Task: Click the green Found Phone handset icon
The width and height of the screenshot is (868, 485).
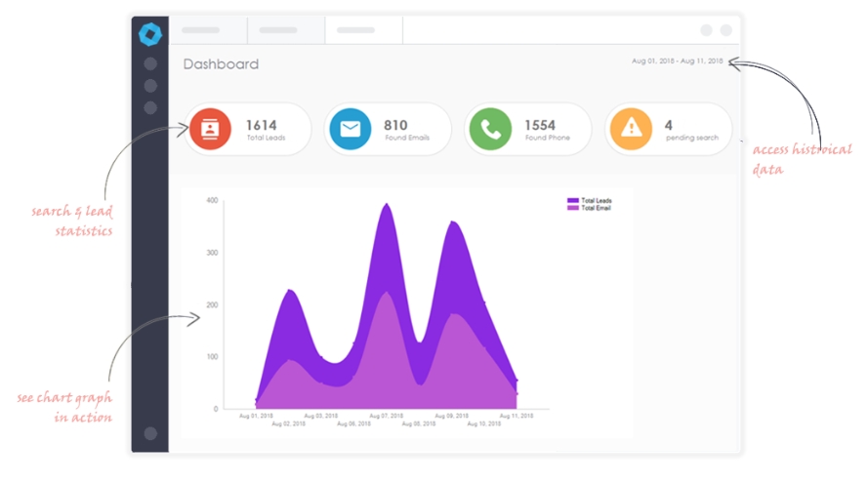Action: pos(490,129)
